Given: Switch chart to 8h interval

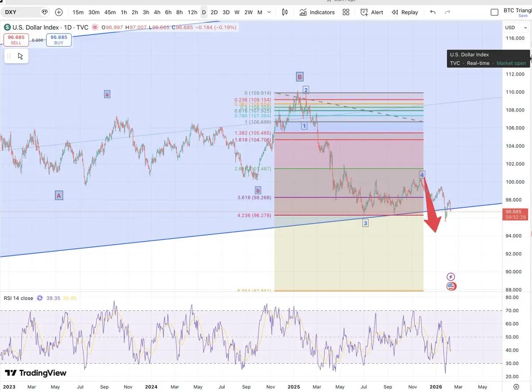Looking at the screenshot, I should point(179,12).
